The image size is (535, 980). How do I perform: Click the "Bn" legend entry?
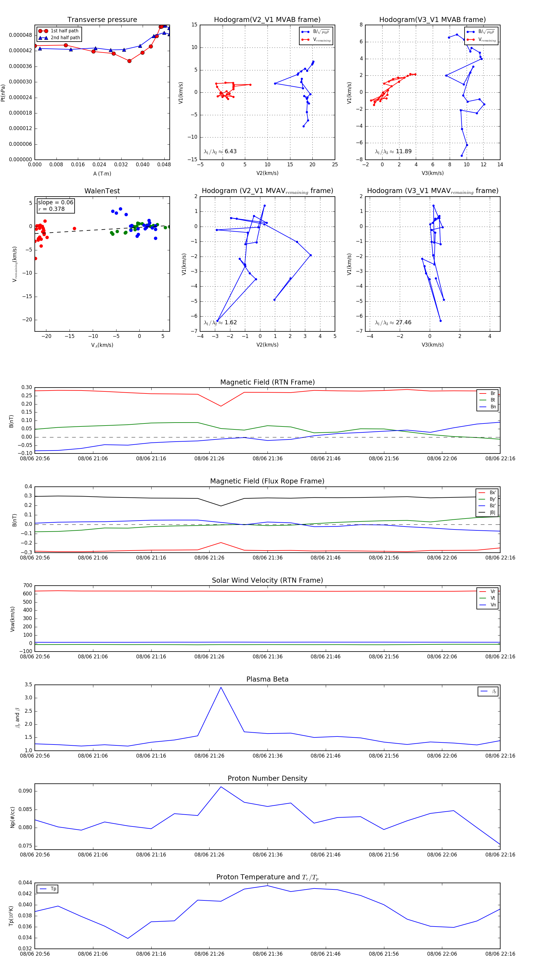coord(488,407)
